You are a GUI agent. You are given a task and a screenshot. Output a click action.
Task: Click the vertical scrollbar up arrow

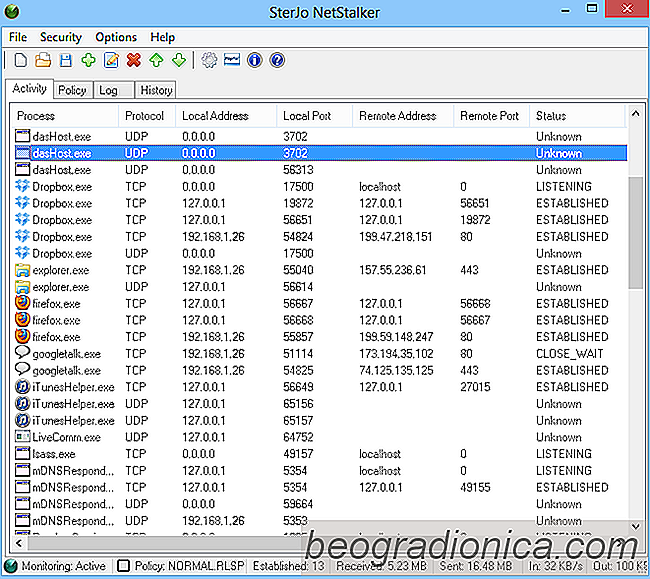point(635,114)
